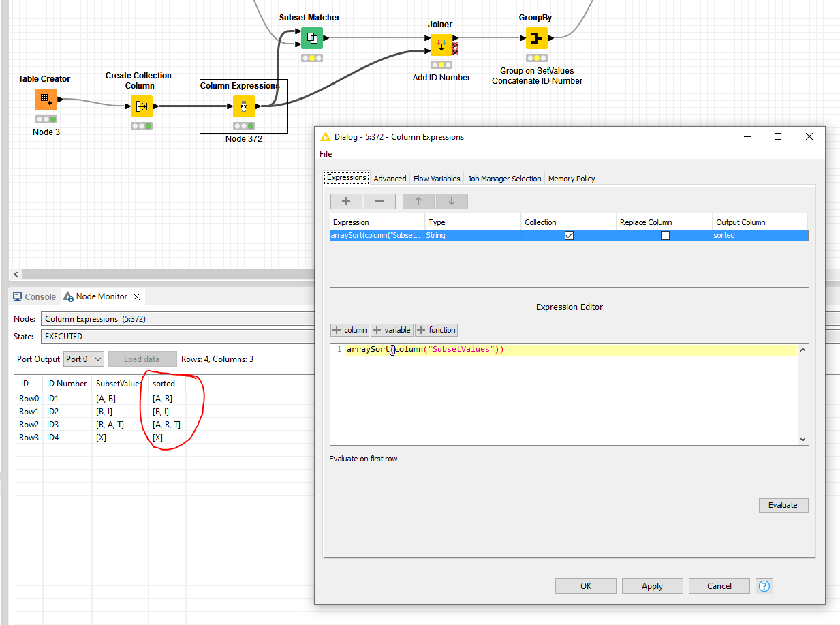Select the arraySort expression cell
Image resolution: width=840 pixels, height=625 pixels.
pos(377,235)
